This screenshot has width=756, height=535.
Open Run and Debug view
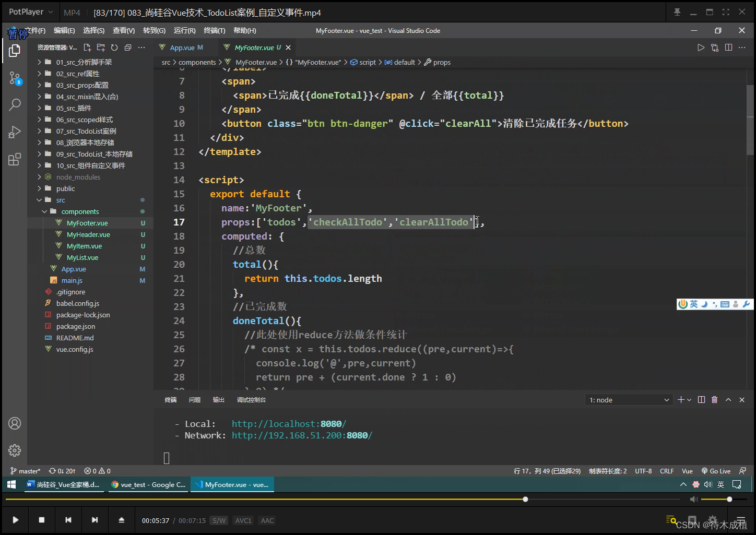pos(15,132)
